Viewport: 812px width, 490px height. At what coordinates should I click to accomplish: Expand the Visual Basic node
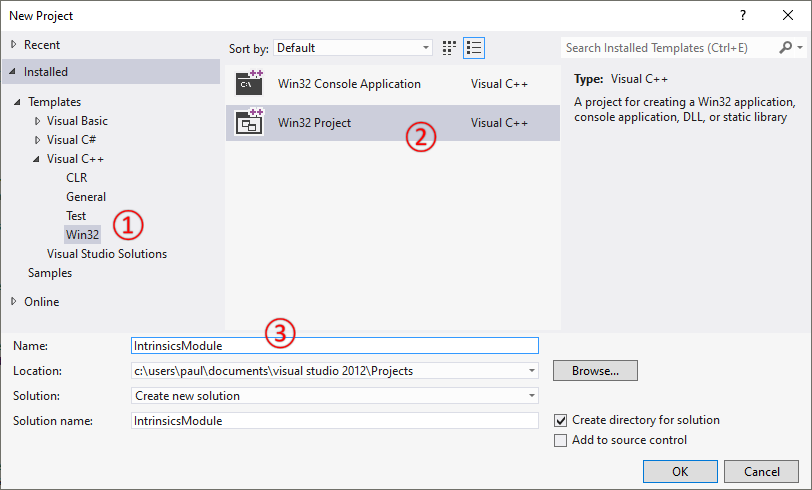tap(38, 121)
